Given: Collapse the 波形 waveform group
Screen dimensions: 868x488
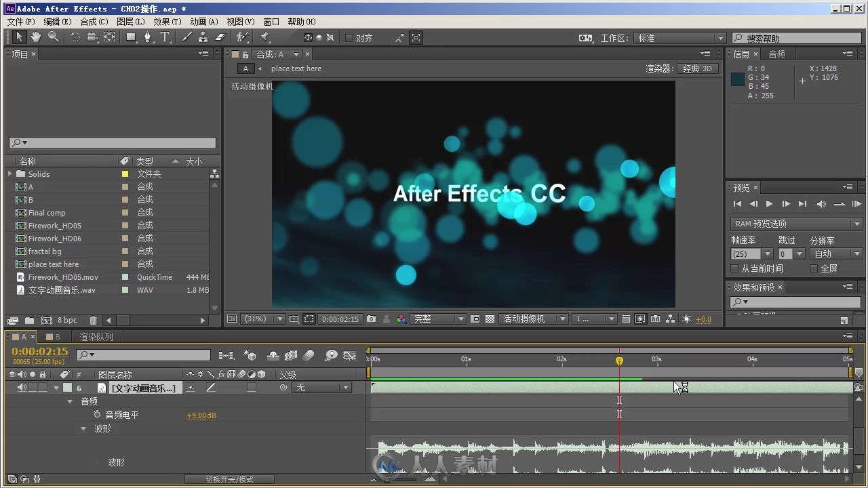Looking at the screenshot, I should 83,428.
